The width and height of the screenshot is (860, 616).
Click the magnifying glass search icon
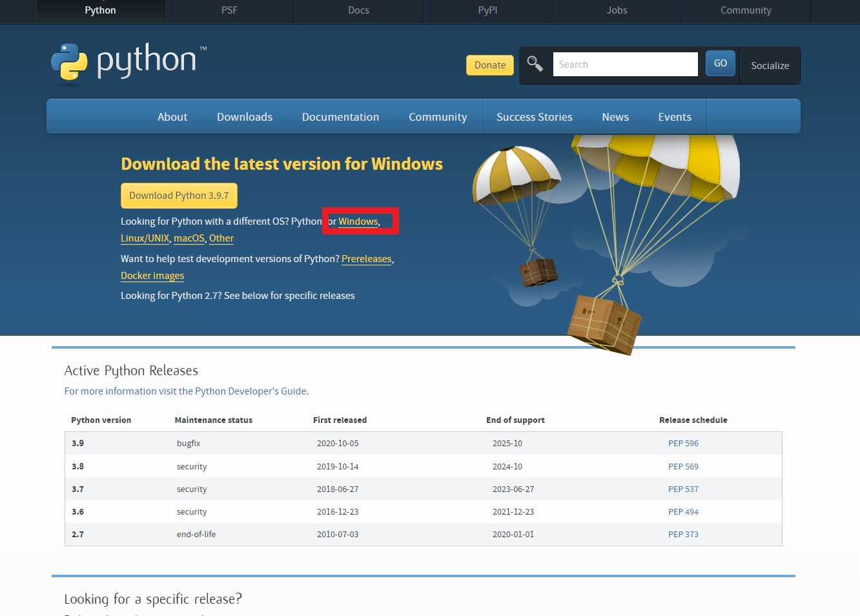(535, 63)
